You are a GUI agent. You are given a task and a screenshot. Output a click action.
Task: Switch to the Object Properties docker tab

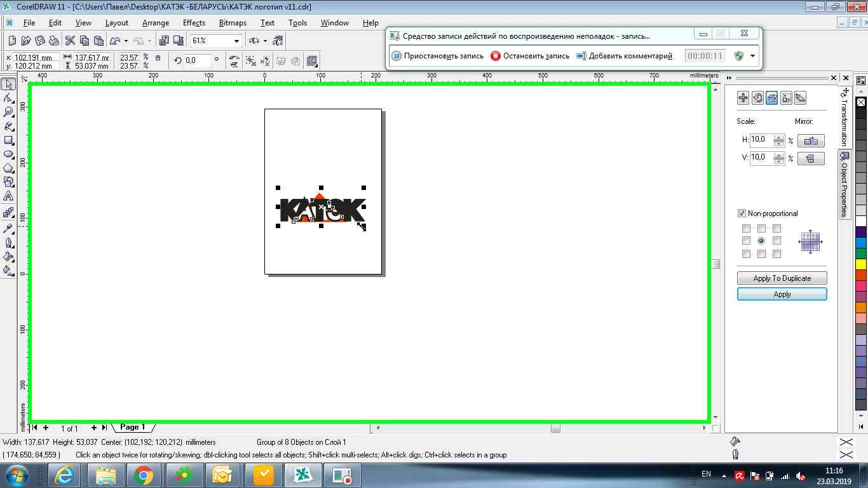point(844,186)
